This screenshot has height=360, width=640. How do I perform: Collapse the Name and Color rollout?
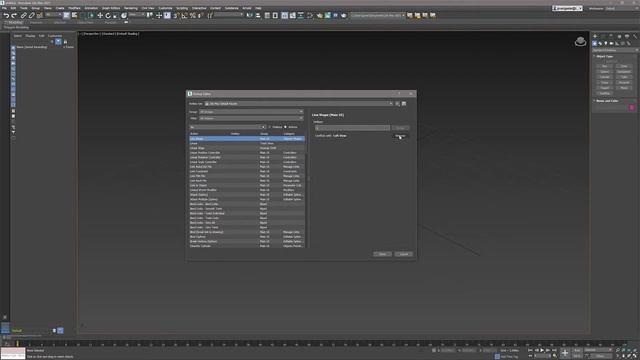click(606, 101)
